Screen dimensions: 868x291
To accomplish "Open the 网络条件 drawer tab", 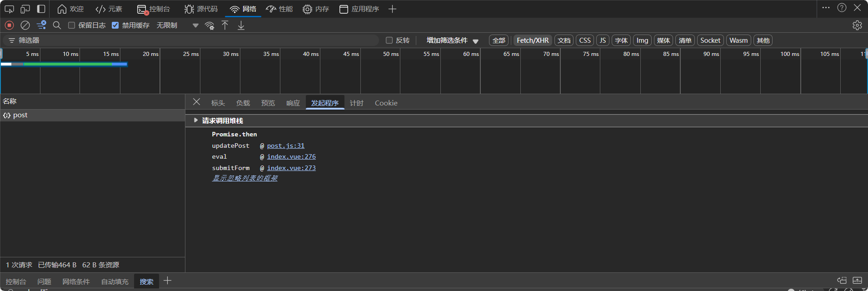I will (76, 281).
